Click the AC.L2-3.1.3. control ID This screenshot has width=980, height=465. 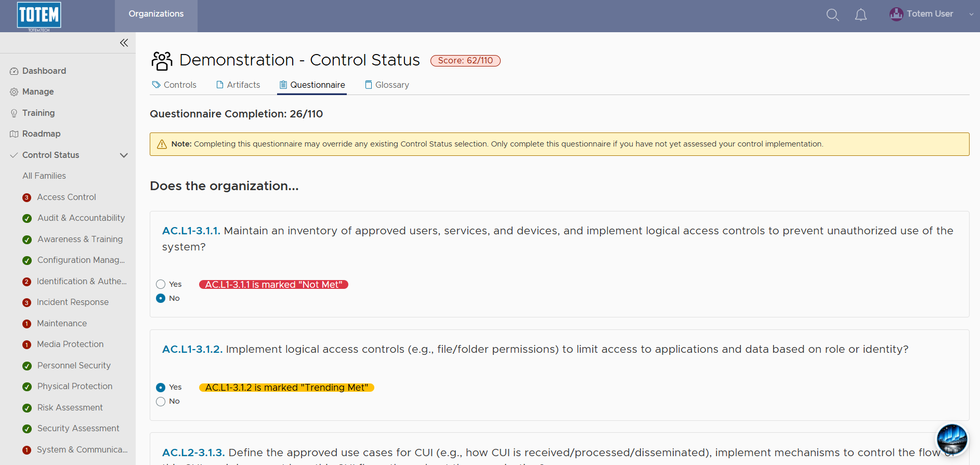pos(193,453)
